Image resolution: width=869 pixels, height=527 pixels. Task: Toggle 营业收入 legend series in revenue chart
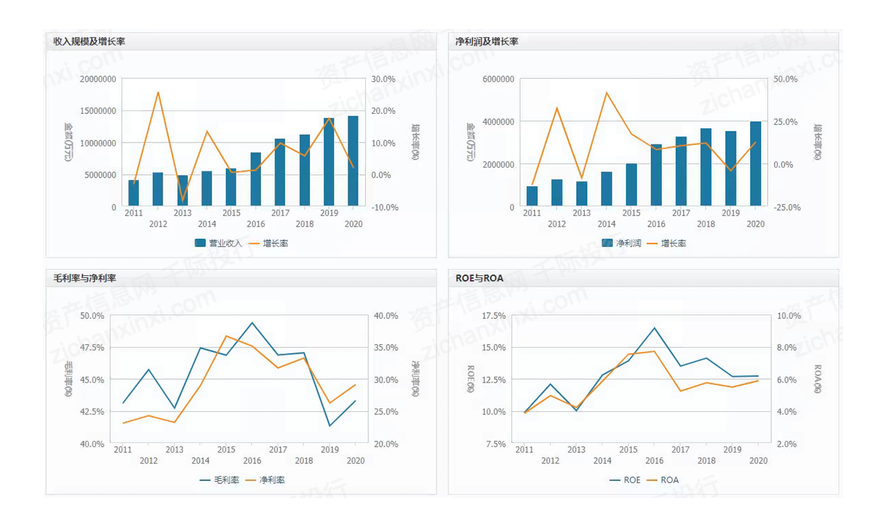click(x=217, y=243)
